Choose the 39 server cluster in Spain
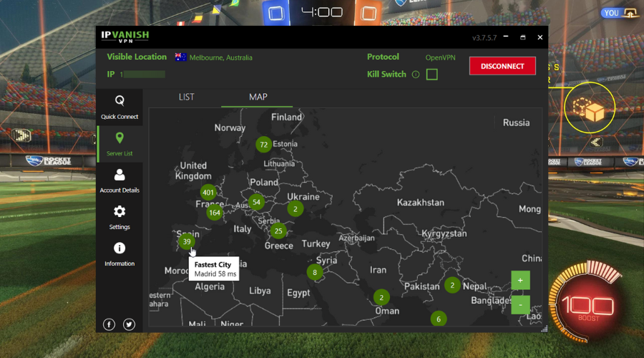This screenshot has height=358, width=644. (187, 241)
